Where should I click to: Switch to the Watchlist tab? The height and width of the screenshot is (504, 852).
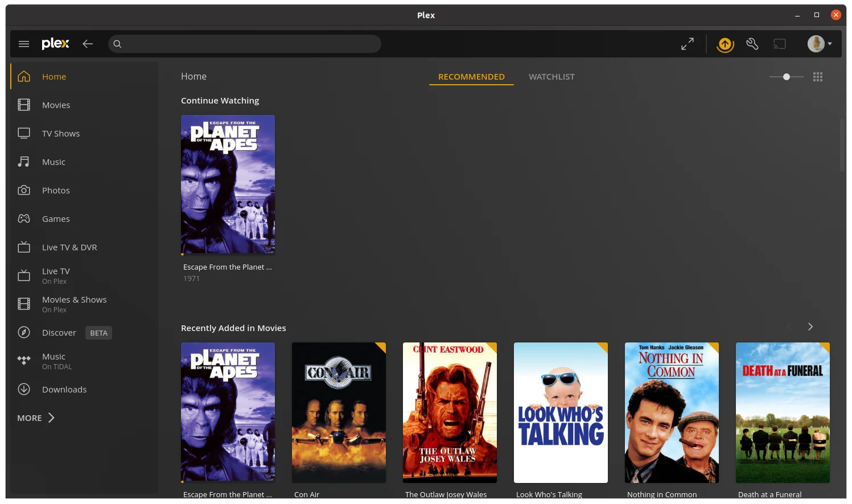point(551,77)
